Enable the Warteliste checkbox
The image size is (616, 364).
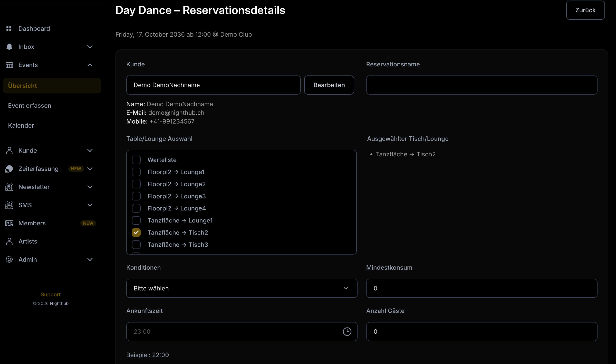[x=136, y=160]
